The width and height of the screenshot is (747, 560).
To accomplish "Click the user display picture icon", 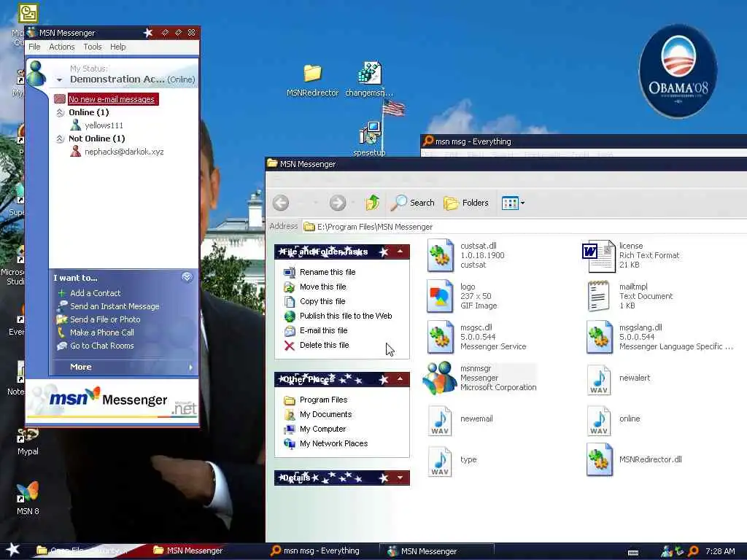I will (x=36, y=74).
